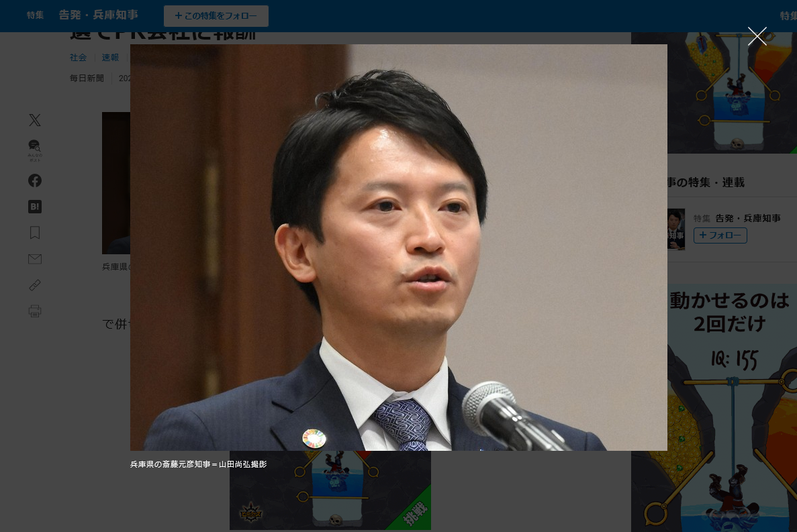Click the 事の特集・連載 section heading
The image size is (797, 532).
[x=706, y=182]
